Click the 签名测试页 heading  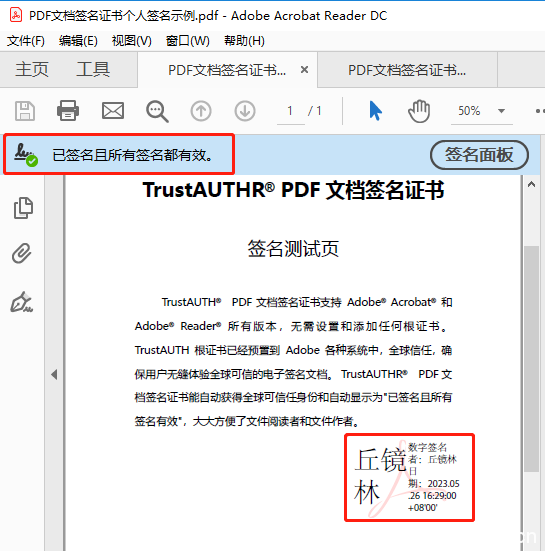tap(293, 248)
